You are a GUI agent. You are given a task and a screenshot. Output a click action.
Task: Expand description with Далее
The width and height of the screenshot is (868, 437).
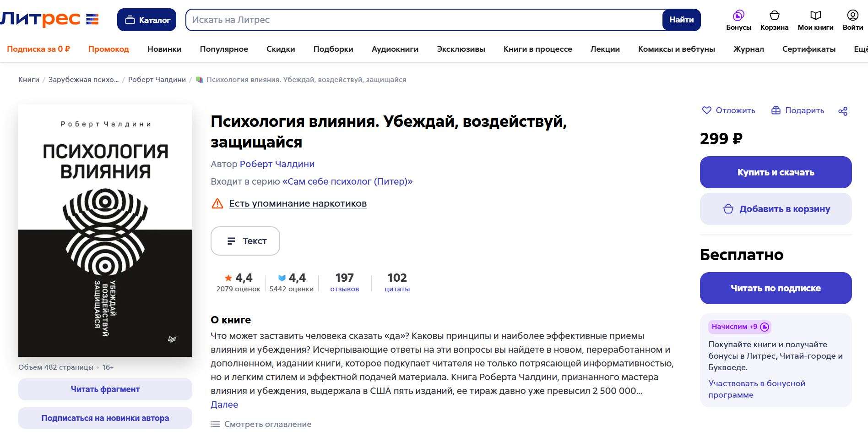pyautogui.click(x=224, y=404)
